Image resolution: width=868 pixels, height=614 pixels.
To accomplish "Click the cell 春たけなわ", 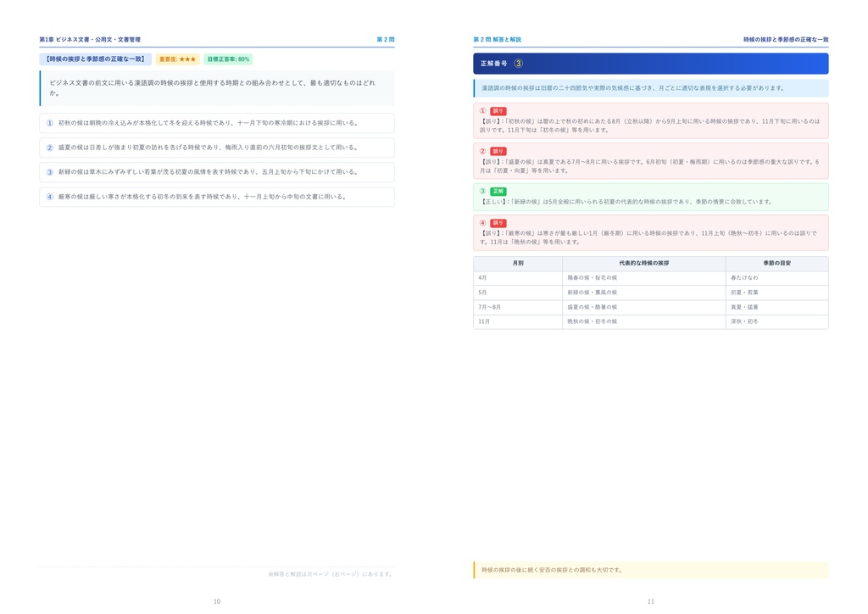I will pyautogui.click(x=776, y=278).
